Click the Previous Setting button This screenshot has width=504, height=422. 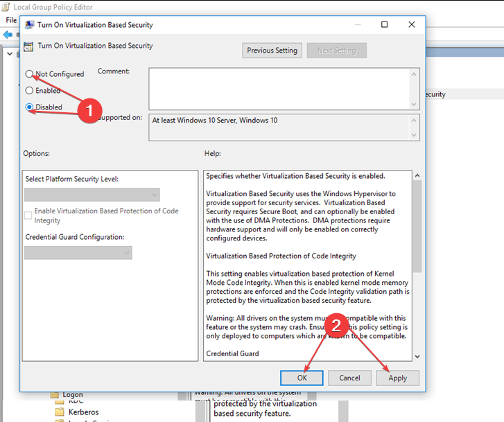click(x=272, y=51)
